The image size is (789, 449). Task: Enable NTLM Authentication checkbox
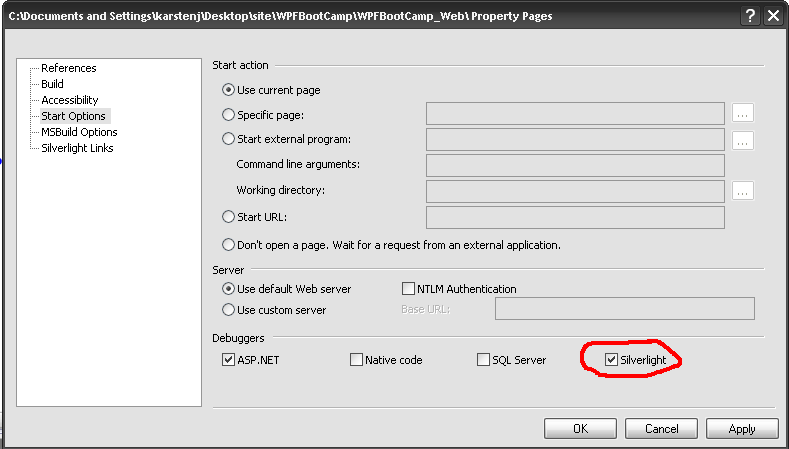[408, 289]
